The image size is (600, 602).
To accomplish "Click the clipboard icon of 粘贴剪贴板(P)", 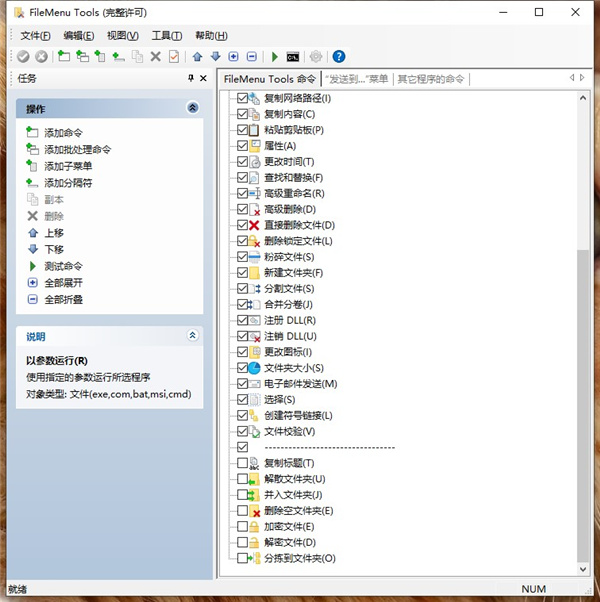I will [254, 130].
